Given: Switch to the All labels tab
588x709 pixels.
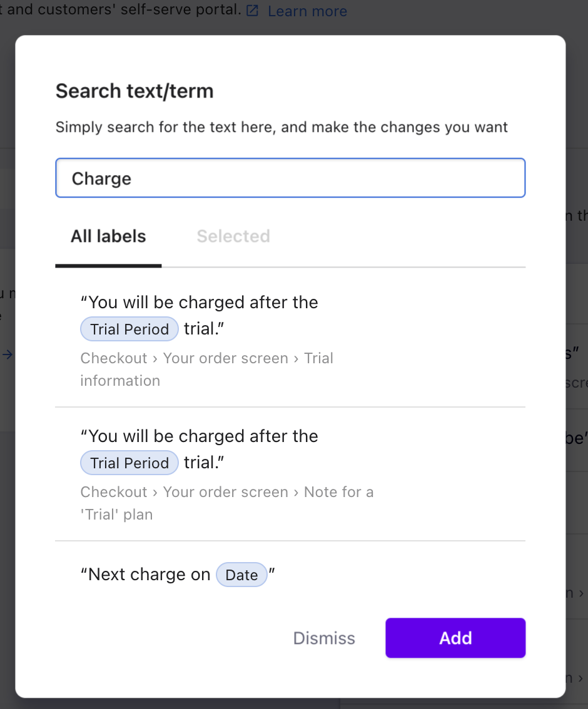Looking at the screenshot, I should [x=108, y=236].
